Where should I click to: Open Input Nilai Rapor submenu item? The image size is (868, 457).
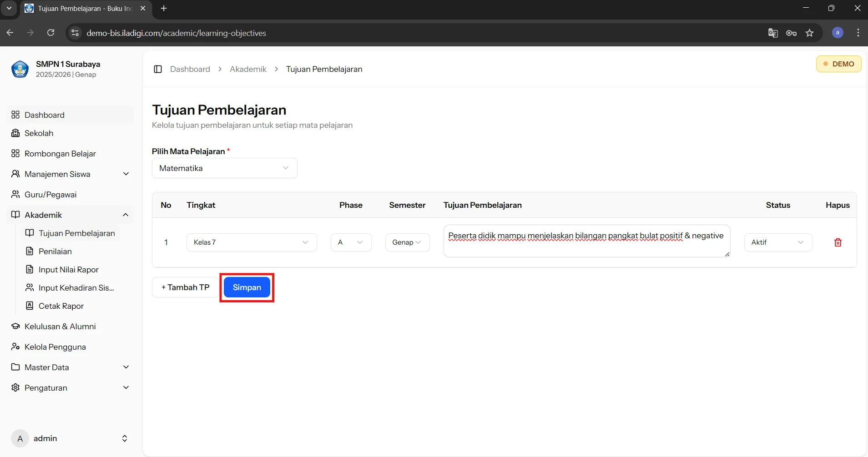click(x=71, y=269)
